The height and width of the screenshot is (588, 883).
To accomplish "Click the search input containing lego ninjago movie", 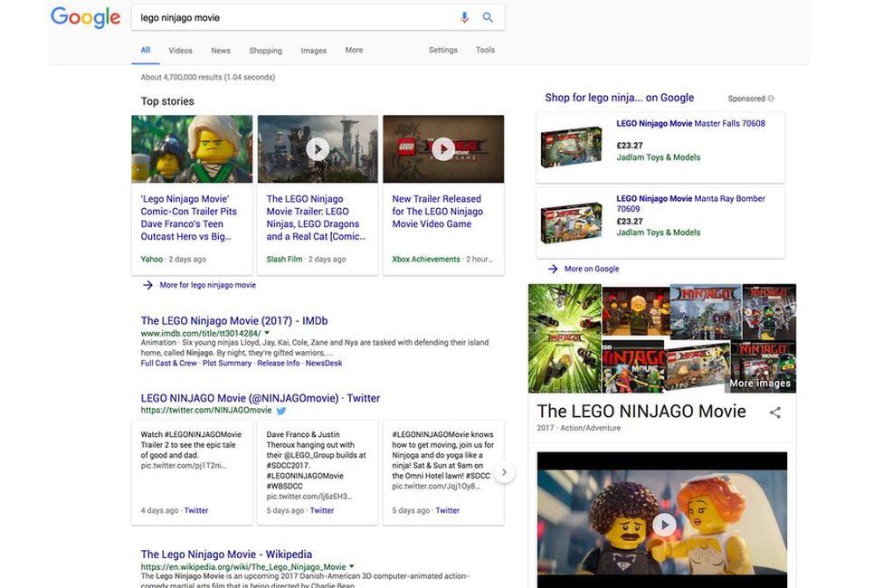I will coord(271,16).
